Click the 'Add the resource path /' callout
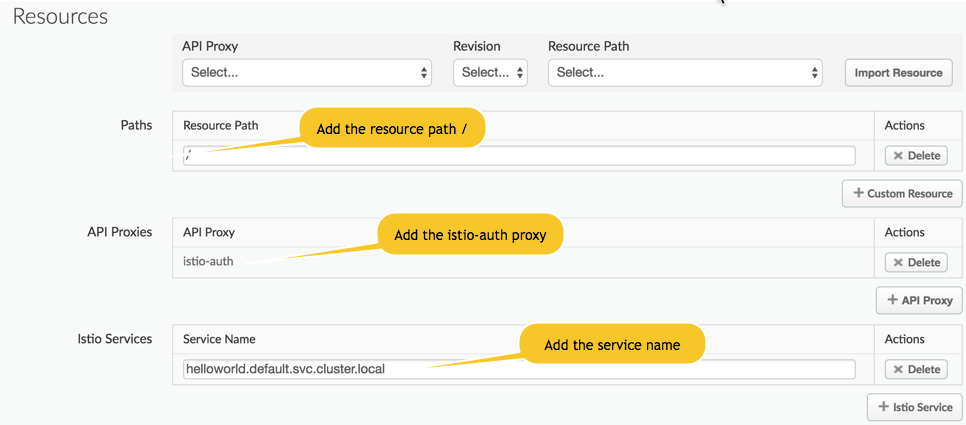 pos(392,129)
